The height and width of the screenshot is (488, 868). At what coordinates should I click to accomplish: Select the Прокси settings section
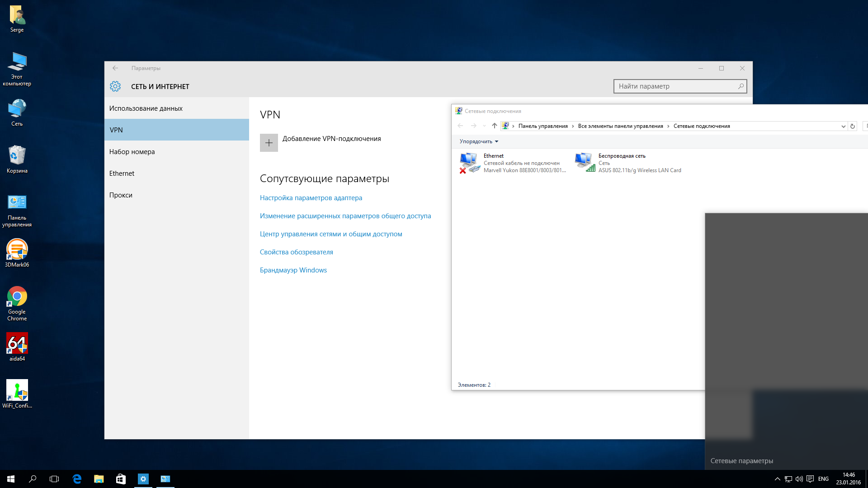tap(121, 195)
